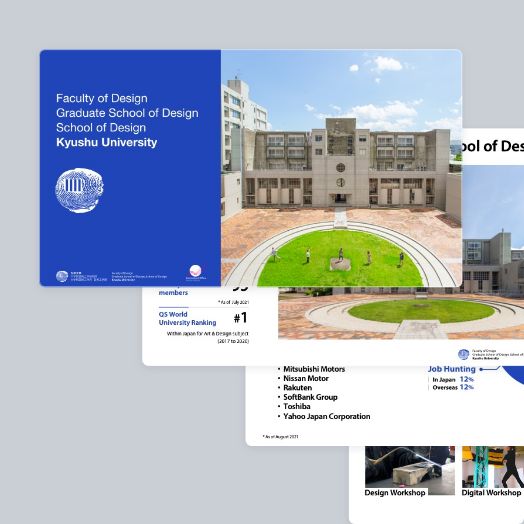
Task: Select the "As of July 2021" footnote
Action: pyautogui.click(x=234, y=302)
